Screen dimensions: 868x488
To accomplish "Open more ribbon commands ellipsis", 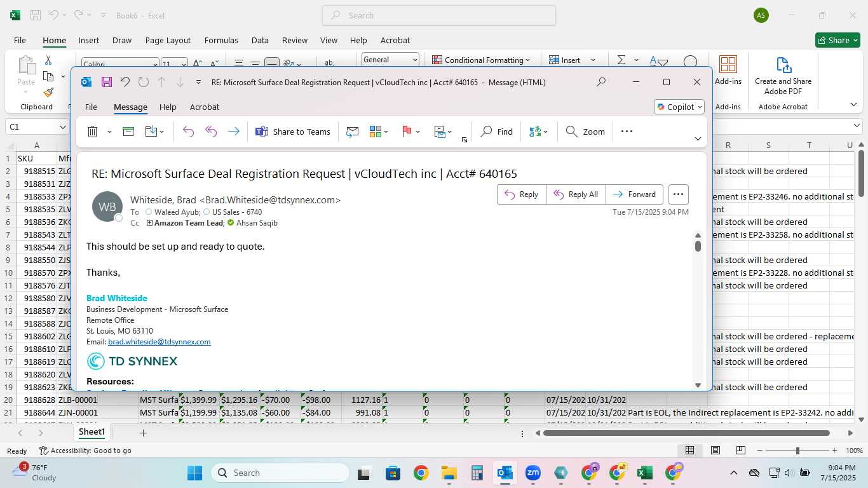I will (627, 132).
